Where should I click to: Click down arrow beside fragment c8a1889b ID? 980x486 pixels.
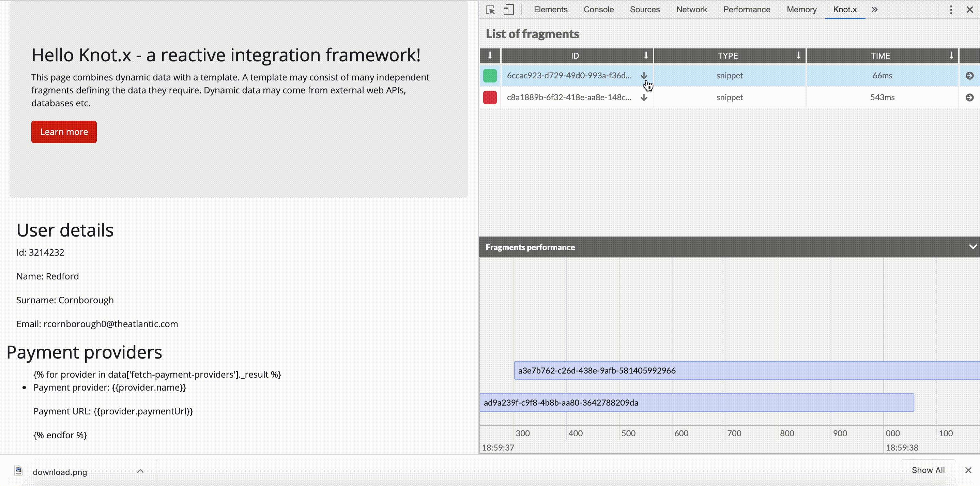click(644, 97)
